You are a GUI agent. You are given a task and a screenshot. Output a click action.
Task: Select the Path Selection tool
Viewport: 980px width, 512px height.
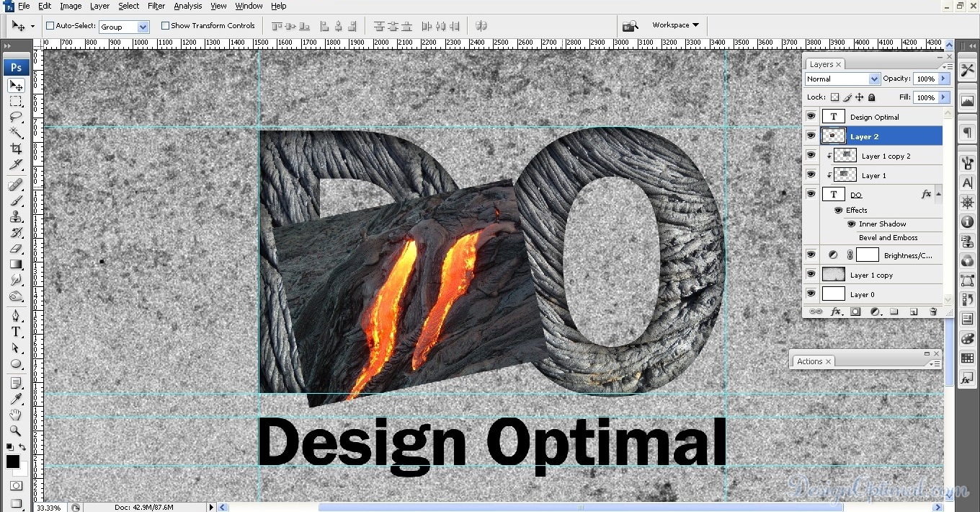tap(16, 348)
